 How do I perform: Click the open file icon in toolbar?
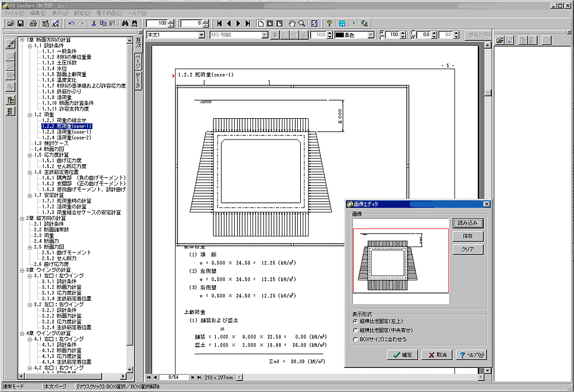click(10, 24)
